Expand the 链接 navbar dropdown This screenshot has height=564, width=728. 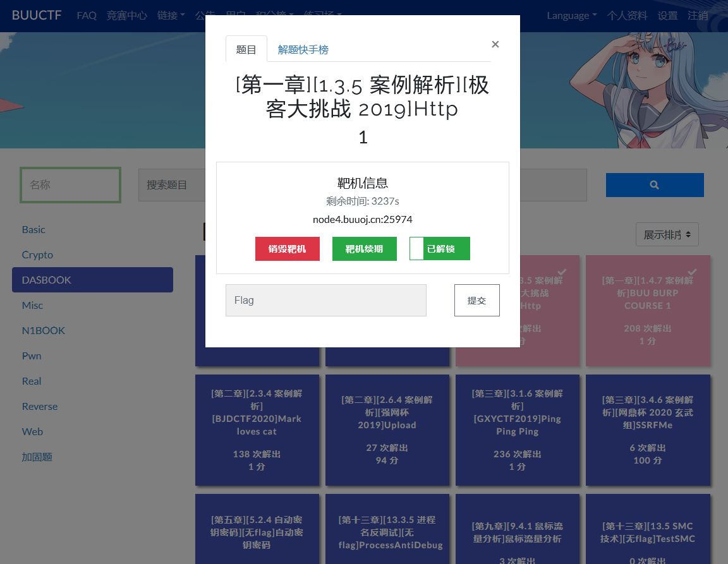170,16
